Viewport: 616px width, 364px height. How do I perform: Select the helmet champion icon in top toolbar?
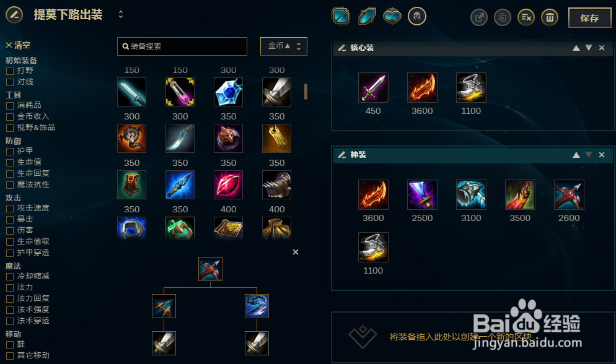tap(417, 17)
